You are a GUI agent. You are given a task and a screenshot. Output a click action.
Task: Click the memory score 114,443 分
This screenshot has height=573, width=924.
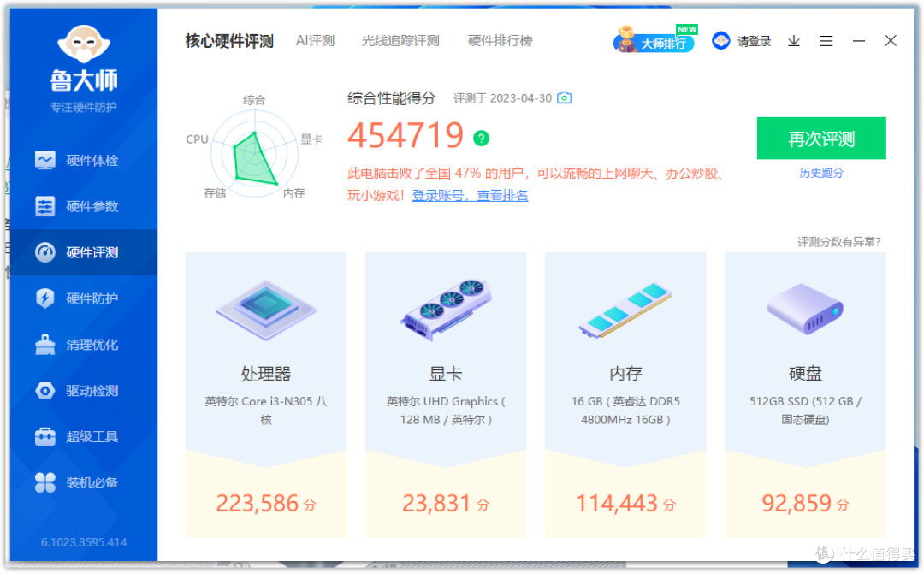pyautogui.click(x=625, y=504)
